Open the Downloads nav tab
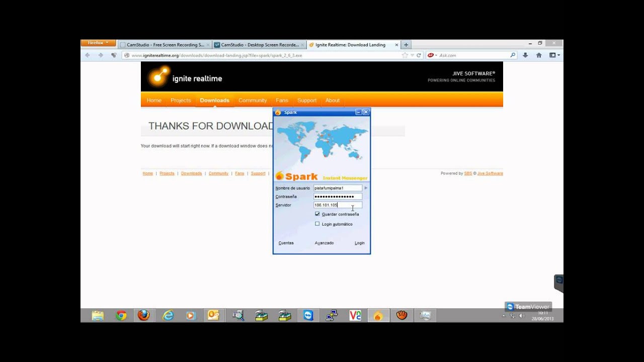Screen dimensions: 644x362 214,100
